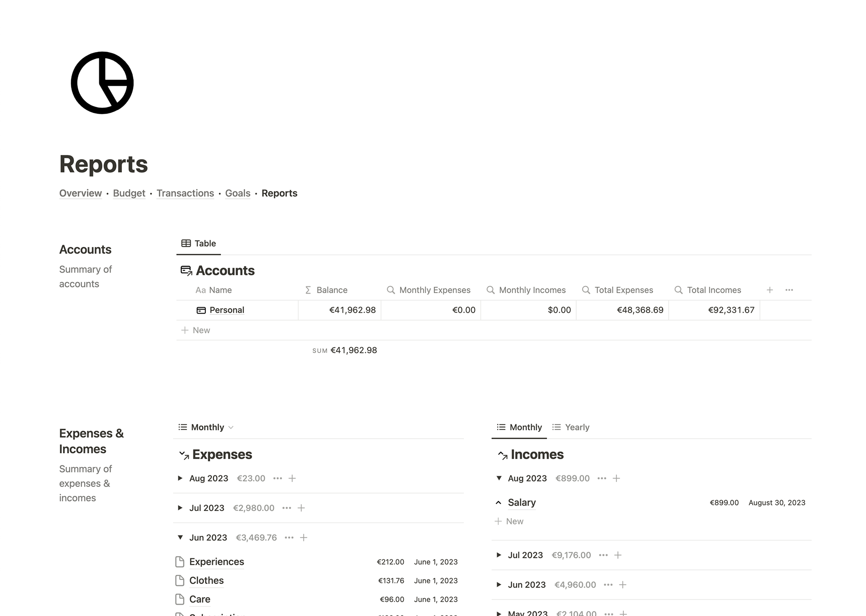The width and height of the screenshot is (866, 616).
Task: Add new expense under Aug 2023 group
Action: 292,478
